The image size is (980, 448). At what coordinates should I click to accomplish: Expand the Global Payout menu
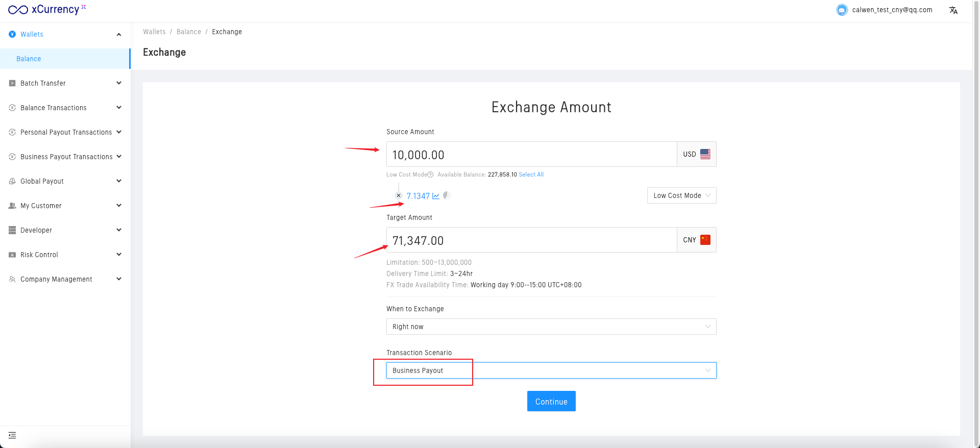tap(65, 181)
